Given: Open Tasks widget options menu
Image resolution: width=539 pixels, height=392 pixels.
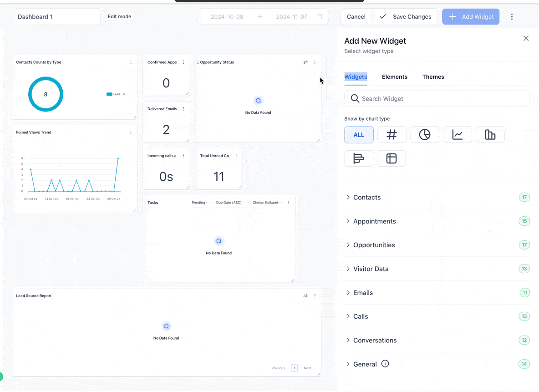Looking at the screenshot, I should coord(289,203).
